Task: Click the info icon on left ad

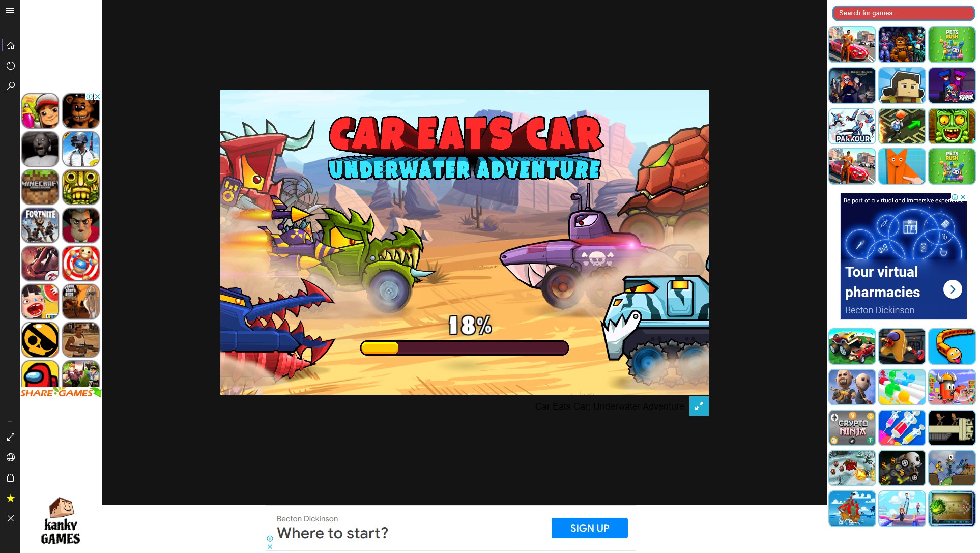Action: click(x=90, y=96)
